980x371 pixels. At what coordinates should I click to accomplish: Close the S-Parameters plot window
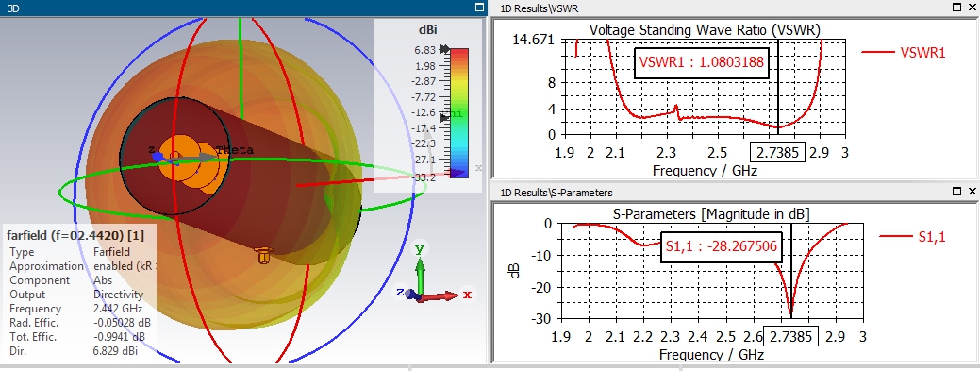(972, 192)
